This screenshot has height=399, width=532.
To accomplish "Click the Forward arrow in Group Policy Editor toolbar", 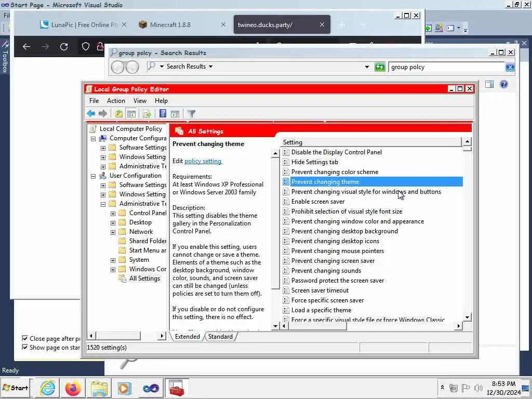I will pyautogui.click(x=102, y=114).
